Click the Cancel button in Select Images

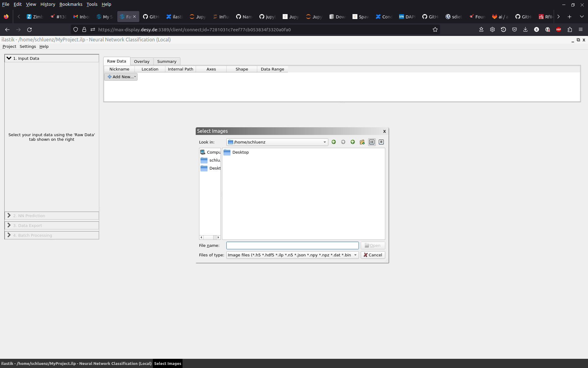click(x=373, y=255)
